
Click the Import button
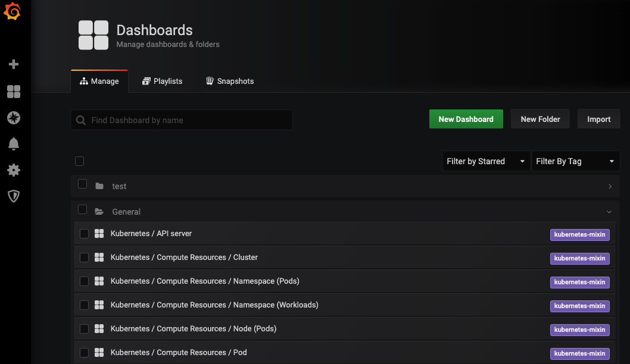point(598,119)
